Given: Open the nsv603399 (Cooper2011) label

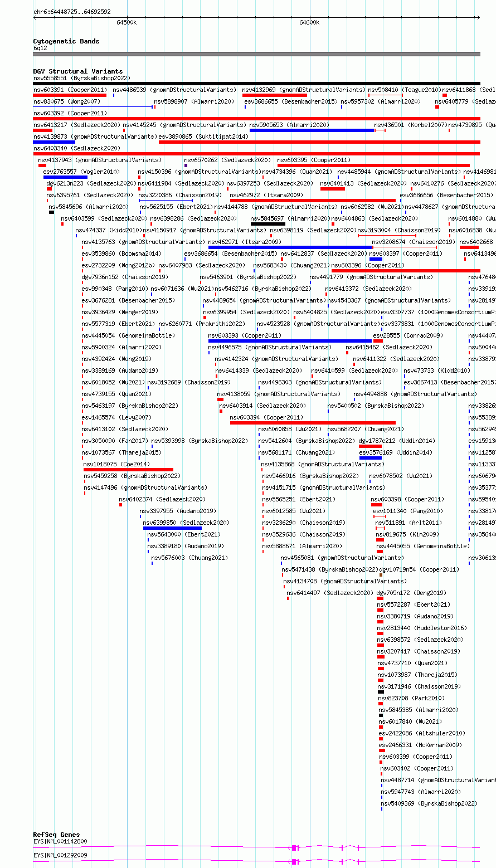Looking at the screenshot, I should tap(416, 757).
